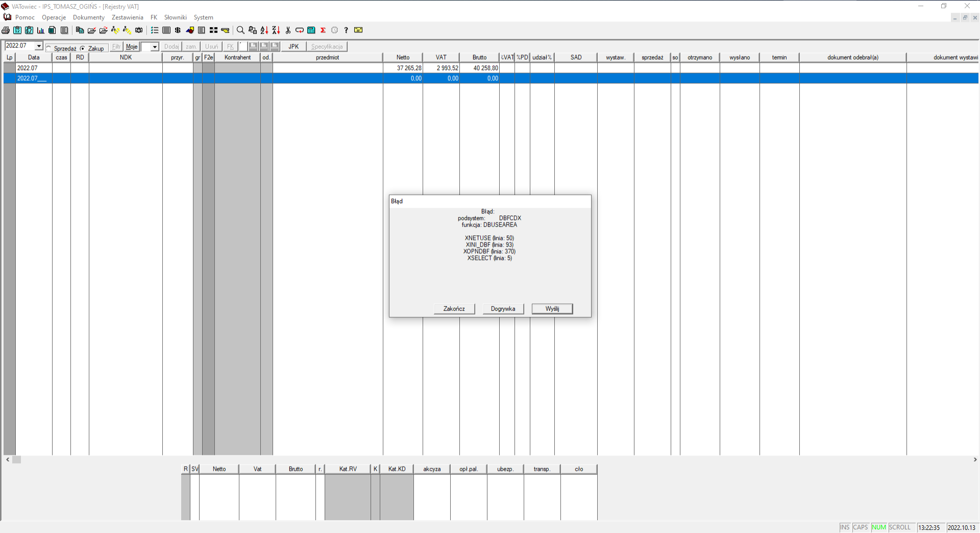Click the JPK button
The image size is (980, 533).
[293, 46]
